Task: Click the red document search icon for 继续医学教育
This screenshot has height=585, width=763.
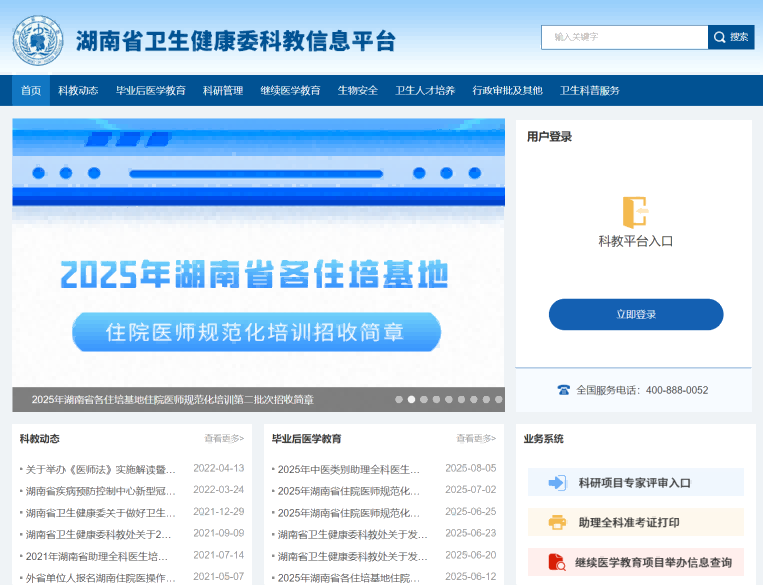Action: point(557,562)
